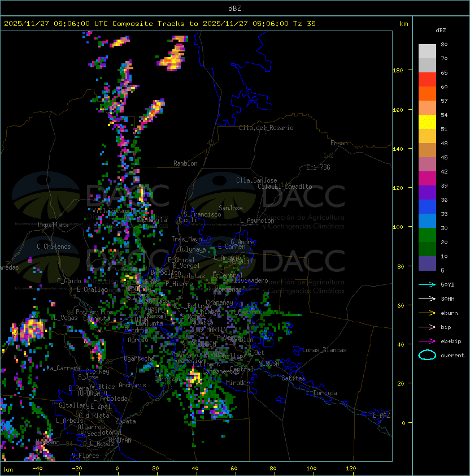Click the 'current' legend label
Screen dimensions: 470x476
coord(452,356)
